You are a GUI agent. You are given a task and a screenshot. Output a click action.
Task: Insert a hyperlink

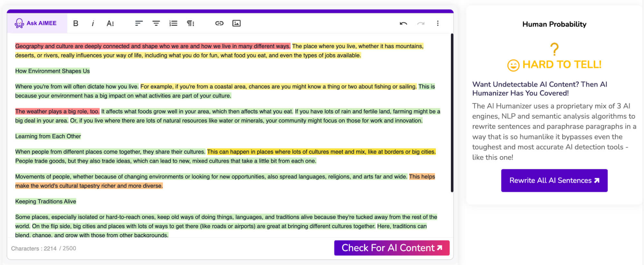click(x=219, y=23)
